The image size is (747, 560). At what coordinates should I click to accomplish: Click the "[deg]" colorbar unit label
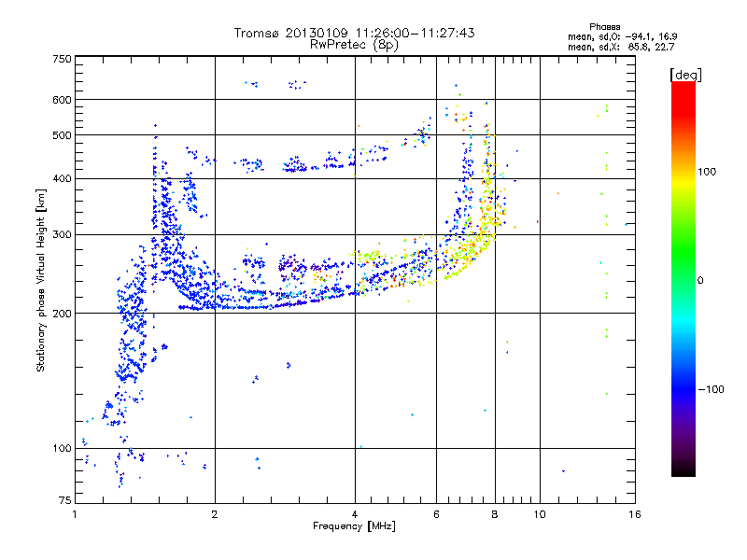pos(685,76)
